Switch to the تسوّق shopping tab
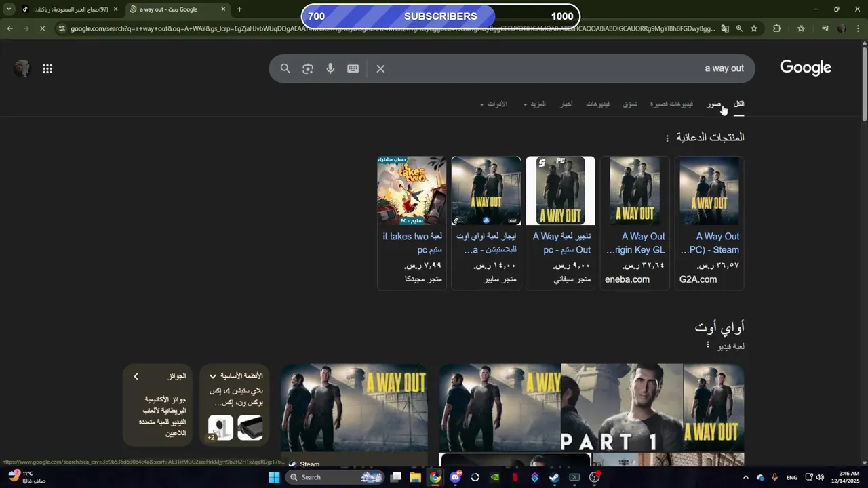This screenshot has height=488, width=868. [x=630, y=104]
